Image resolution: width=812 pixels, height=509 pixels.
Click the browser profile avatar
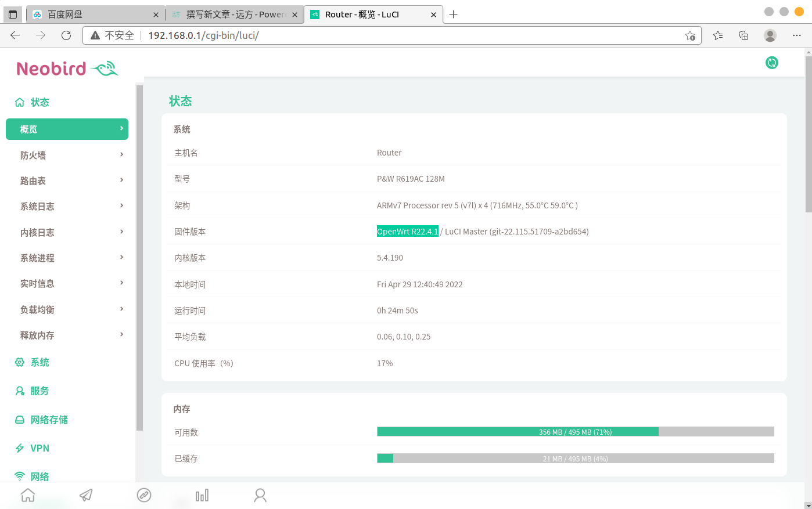click(770, 35)
